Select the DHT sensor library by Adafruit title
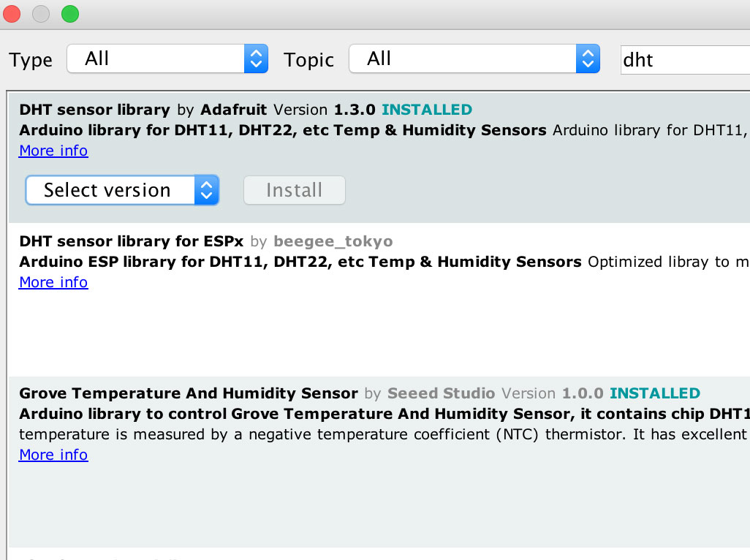Viewport: 750px width, 560px height. (x=95, y=110)
